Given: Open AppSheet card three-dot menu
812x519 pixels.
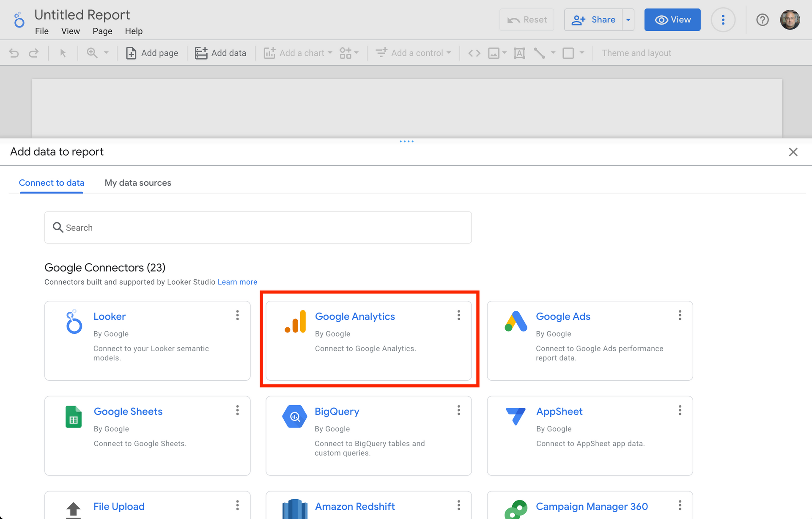Looking at the screenshot, I should (680, 410).
